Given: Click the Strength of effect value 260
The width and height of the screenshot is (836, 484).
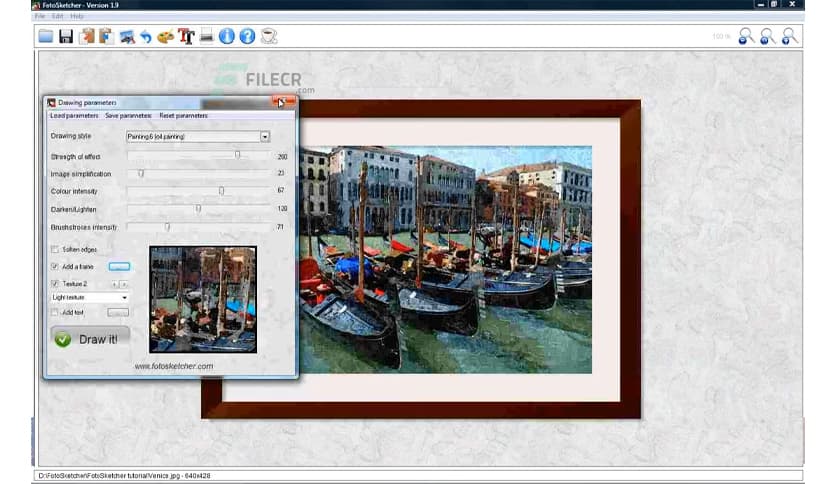Looking at the screenshot, I should 283,157.
